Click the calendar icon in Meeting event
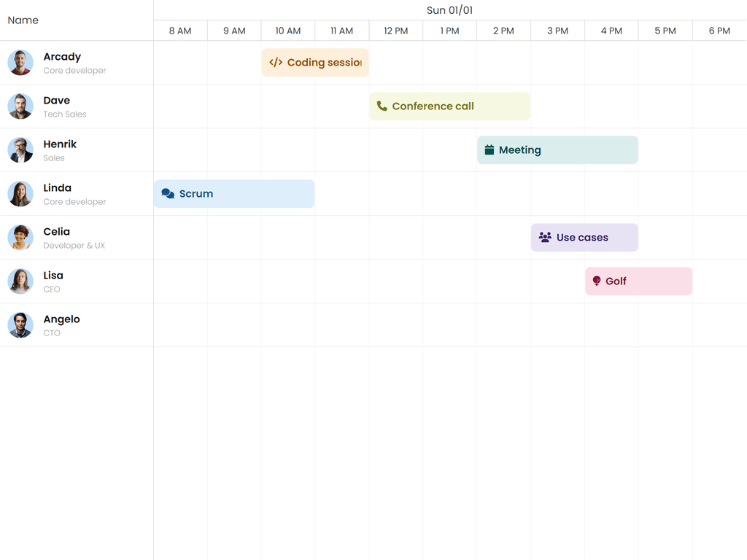 tap(489, 150)
